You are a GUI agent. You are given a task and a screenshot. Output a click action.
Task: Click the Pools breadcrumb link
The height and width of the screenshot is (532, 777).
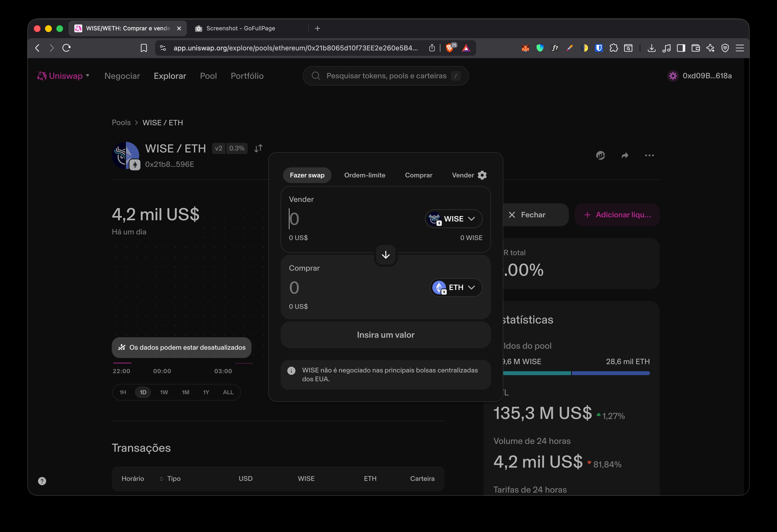tap(121, 123)
